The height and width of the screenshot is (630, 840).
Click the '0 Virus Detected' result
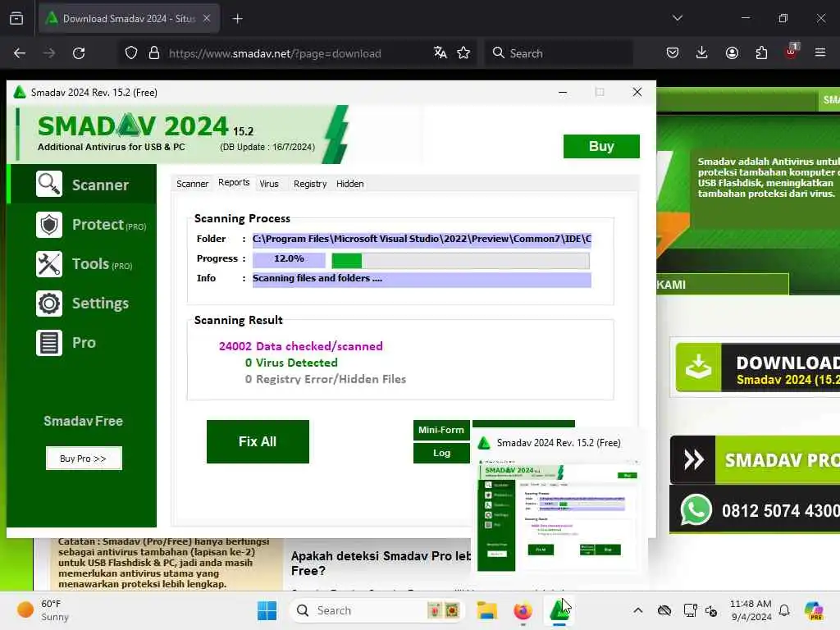291,363
